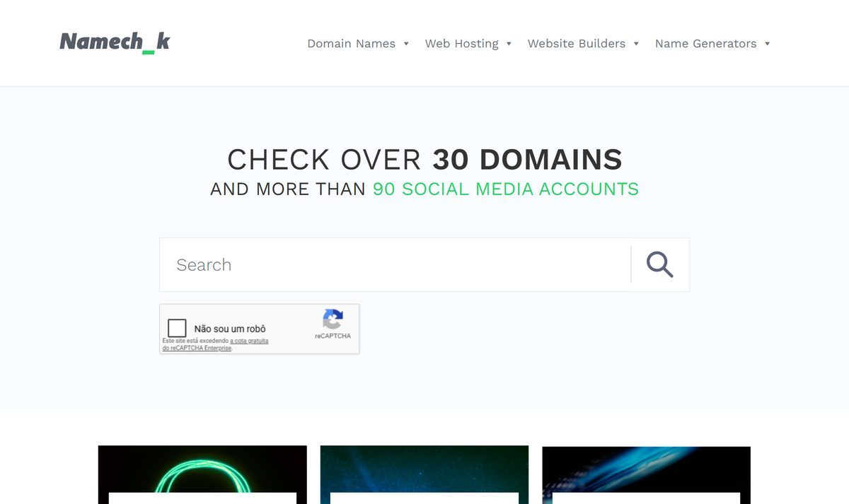Click the "CHECK OVER 30 DOMAINS" headline
This screenshot has height=504, width=849.
point(424,160)
